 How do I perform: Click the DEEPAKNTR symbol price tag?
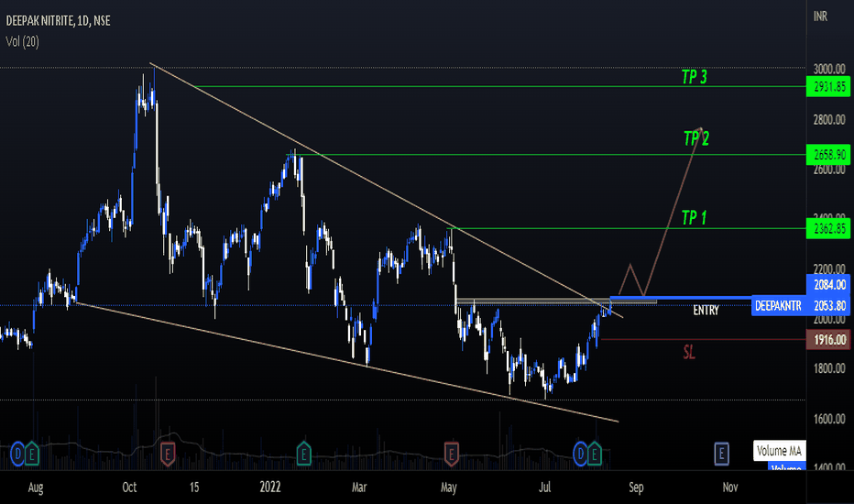(778, 306)
